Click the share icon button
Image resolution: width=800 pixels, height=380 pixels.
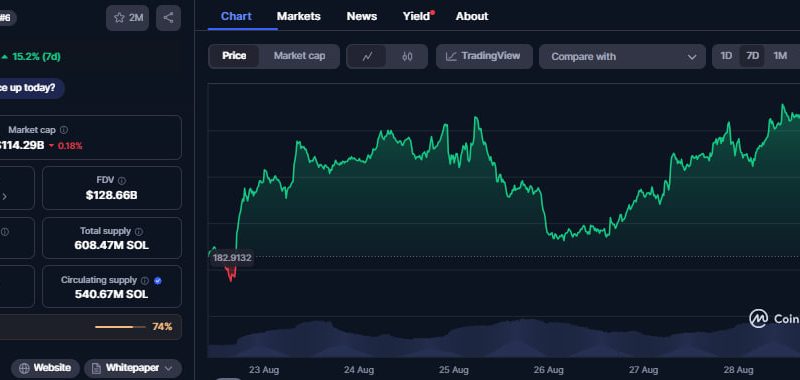[168, 18]
